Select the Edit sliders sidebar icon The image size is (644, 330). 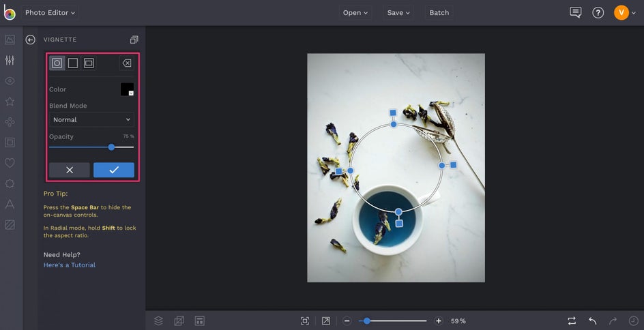tap(10, 60)
